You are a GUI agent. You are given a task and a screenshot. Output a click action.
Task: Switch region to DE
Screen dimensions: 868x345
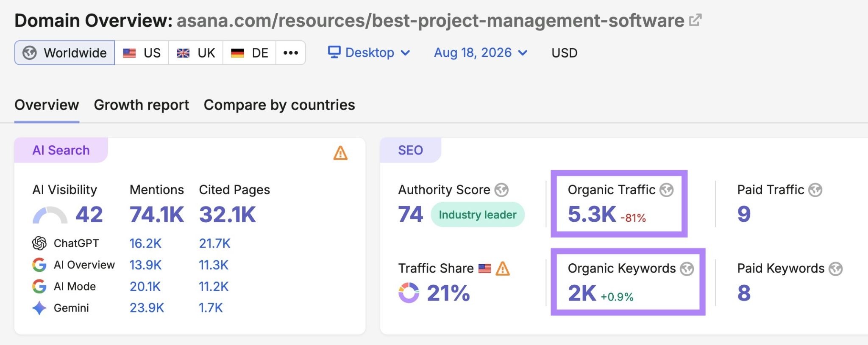click(x=250, y=53)
